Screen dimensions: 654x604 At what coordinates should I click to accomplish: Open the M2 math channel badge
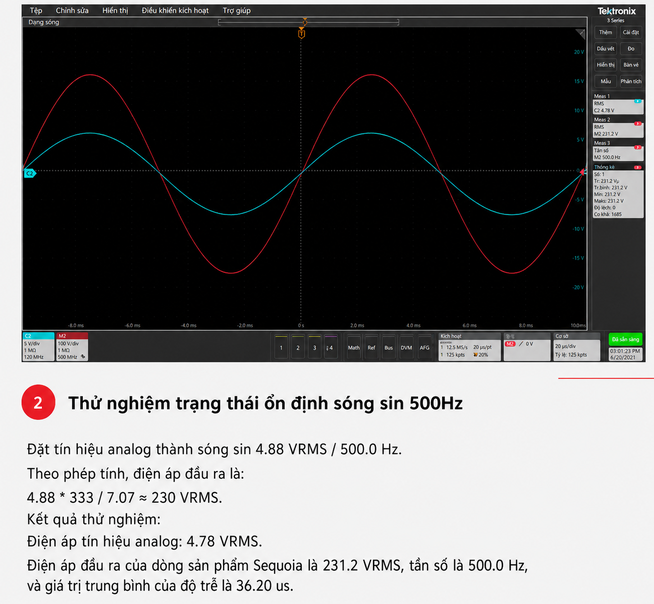[72, 347]
